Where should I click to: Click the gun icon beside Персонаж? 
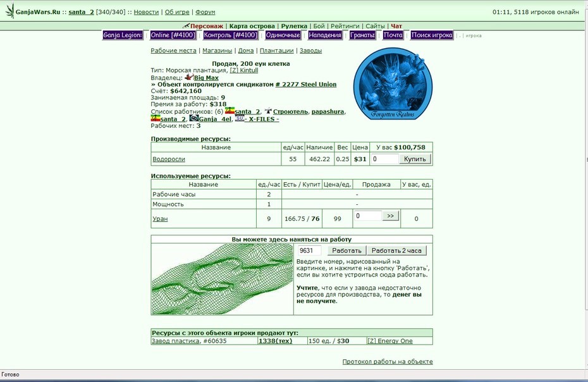186,25
